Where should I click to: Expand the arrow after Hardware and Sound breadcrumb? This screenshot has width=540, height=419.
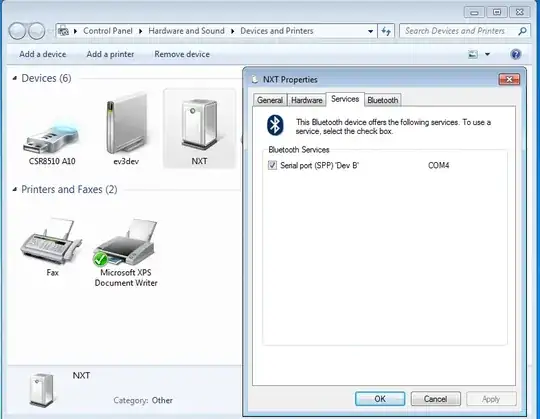[232, 31]
